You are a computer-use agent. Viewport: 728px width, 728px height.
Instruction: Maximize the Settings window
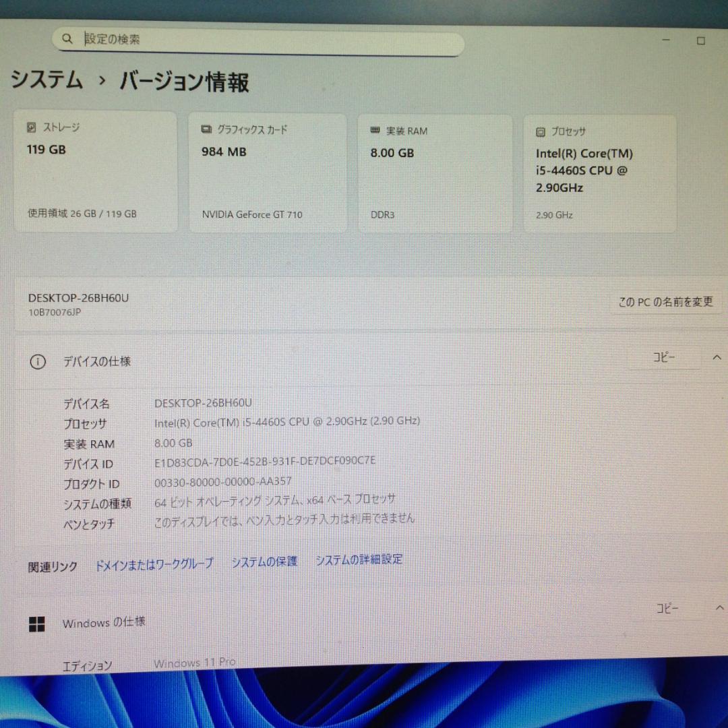701,41
